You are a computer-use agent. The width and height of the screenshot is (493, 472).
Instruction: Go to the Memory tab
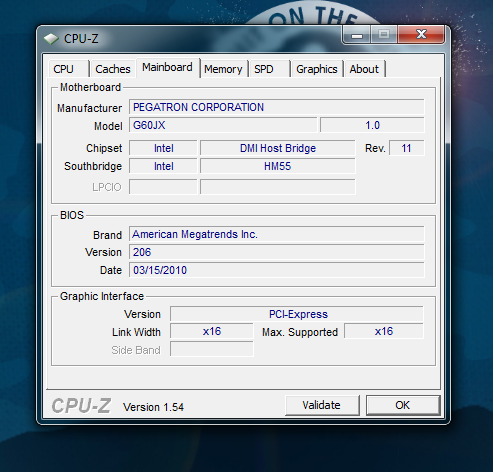click(x=223, y=69)
